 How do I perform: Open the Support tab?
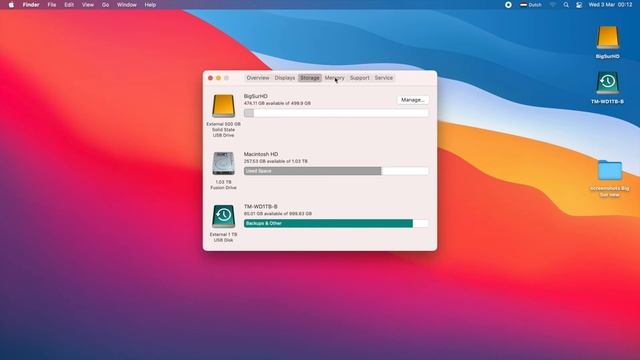[359, 78]
